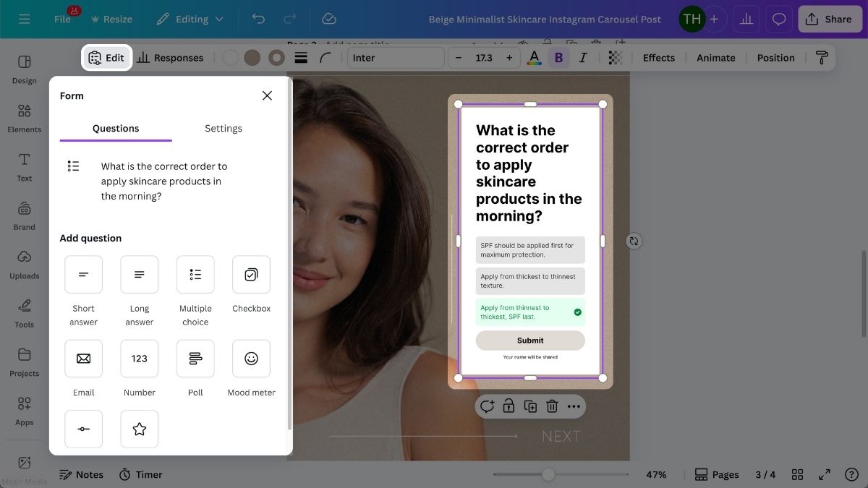
Task: Switch to the Questions tab
Action: [116, 129]
